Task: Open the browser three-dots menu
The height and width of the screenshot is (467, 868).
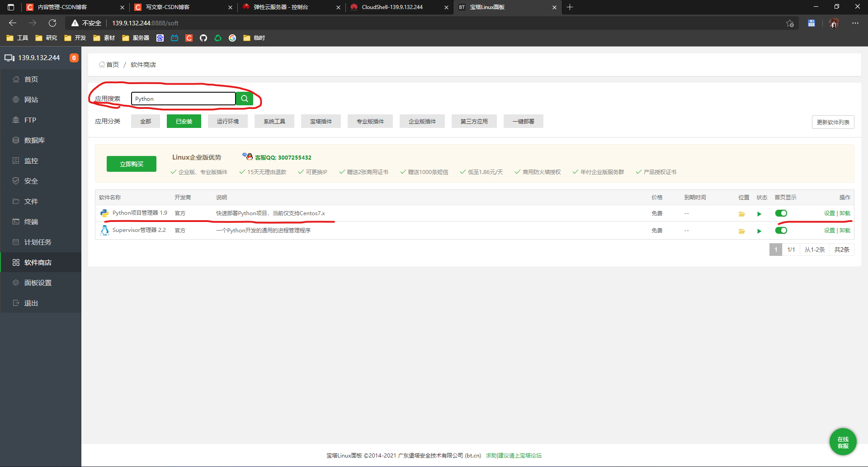Action: (855, 23)
